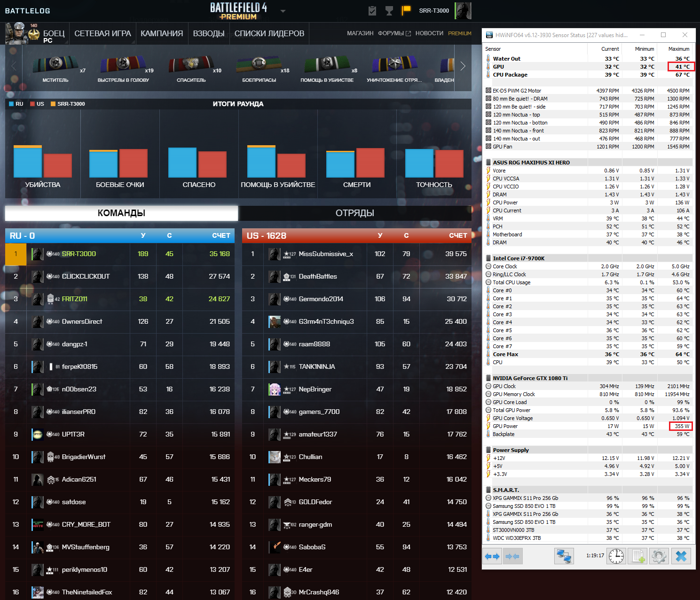Screen dimensions: 700x600
Task: Select the Total CPU Usage row
Action: [x=589, y=282]
